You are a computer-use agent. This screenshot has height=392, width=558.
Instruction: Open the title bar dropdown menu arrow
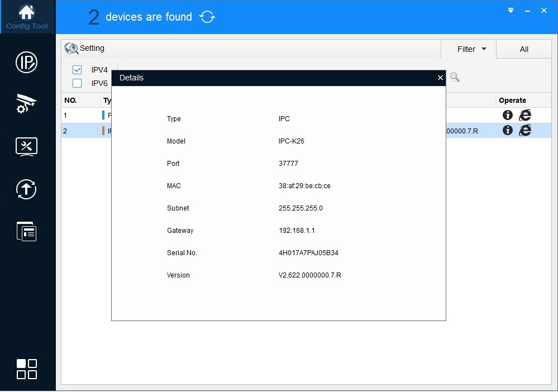coord(511,11)
